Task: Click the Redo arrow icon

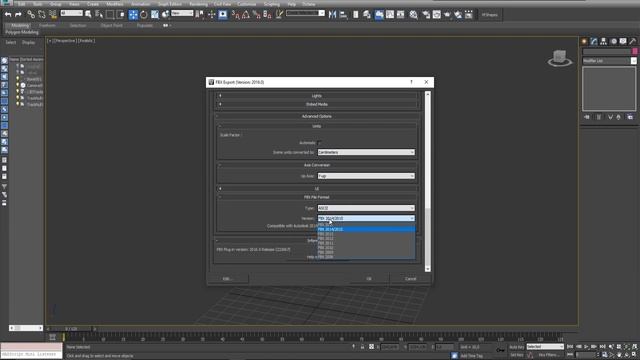Action: [x=18, y=15]
